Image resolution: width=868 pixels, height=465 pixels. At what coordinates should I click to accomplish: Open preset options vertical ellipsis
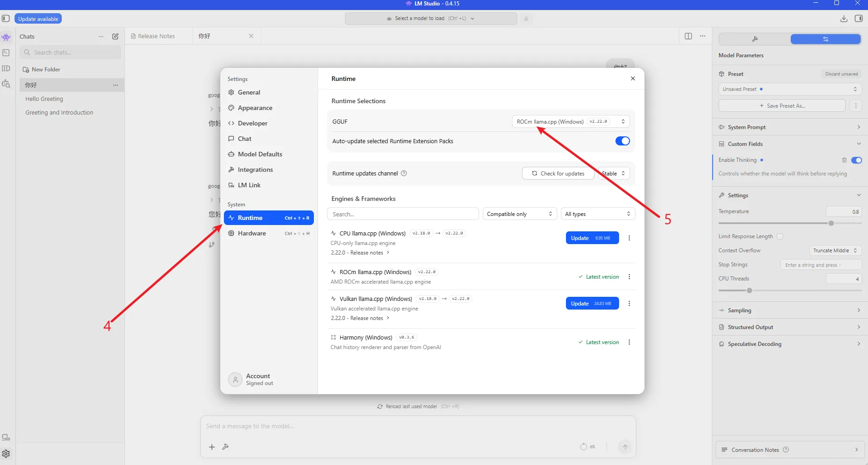click(x=856, y=105)
